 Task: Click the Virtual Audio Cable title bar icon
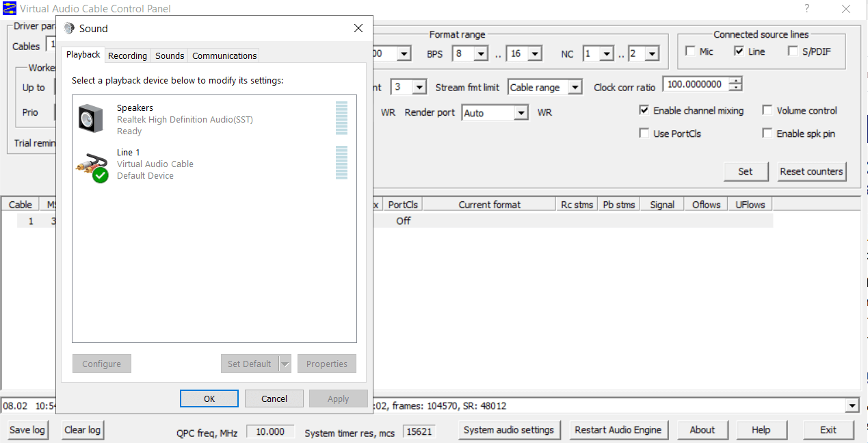tap(8, 9)
